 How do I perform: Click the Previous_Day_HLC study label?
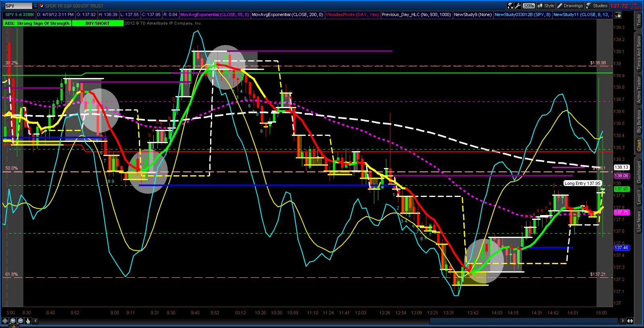pyautogui.click(x=416, y=15)
